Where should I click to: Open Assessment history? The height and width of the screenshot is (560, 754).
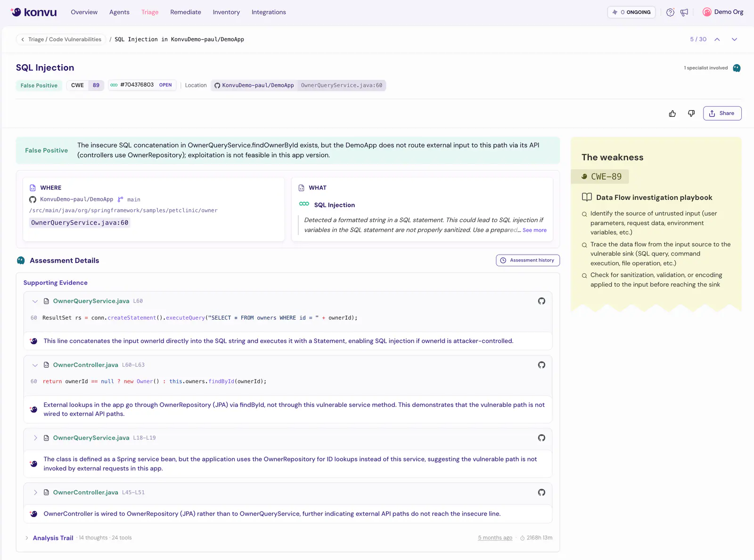click(x=528, y=261)
